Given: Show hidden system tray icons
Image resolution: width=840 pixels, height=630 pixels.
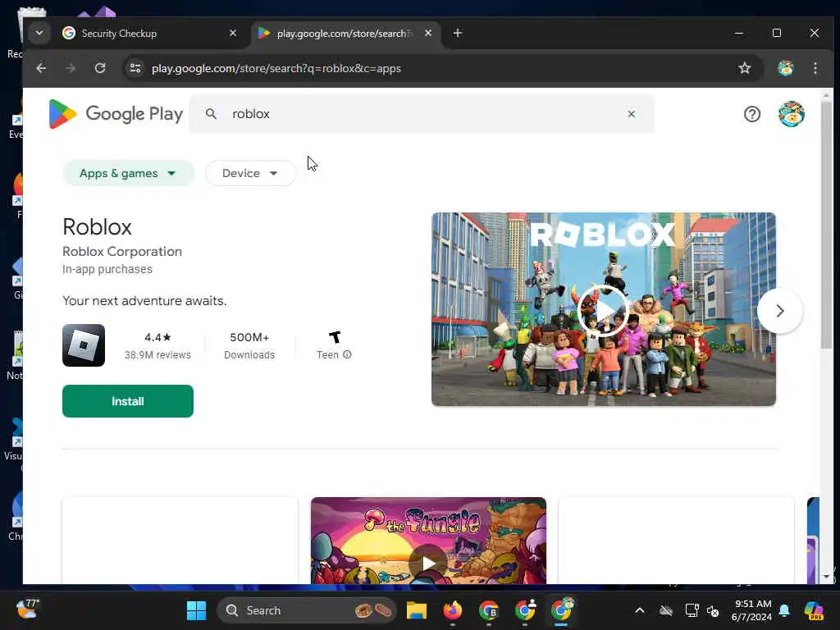Looking at the screenshot, I should pos(640,610).
